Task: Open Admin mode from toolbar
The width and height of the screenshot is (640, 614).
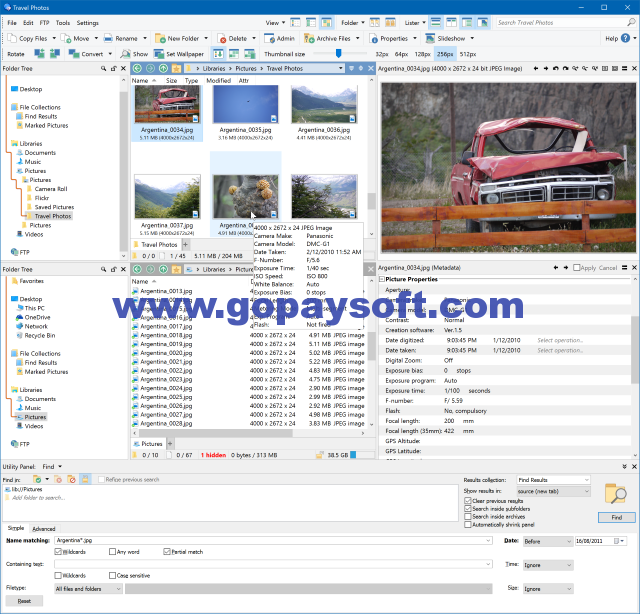Action: 280,38
